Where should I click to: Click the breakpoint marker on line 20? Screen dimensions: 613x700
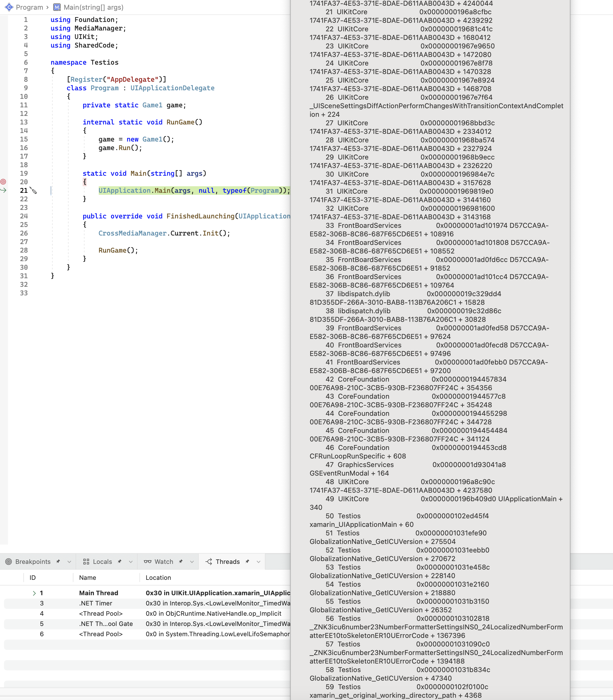[3, 182]
